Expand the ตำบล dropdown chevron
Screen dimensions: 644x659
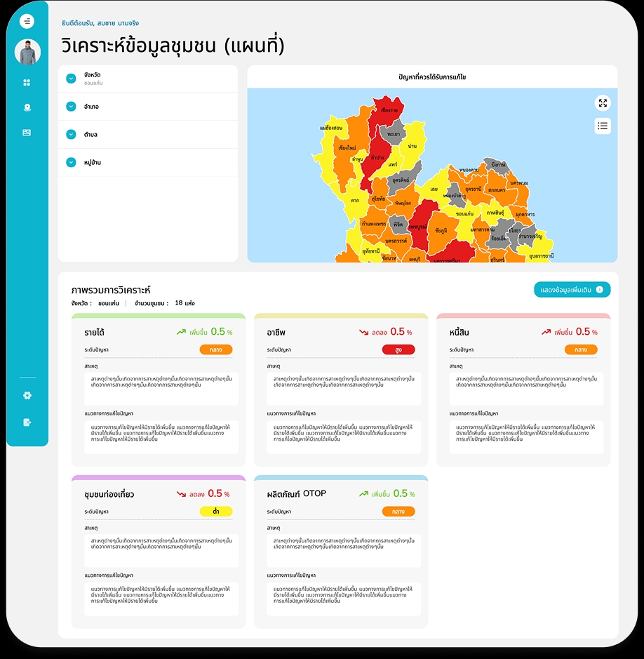coord(71,134)
